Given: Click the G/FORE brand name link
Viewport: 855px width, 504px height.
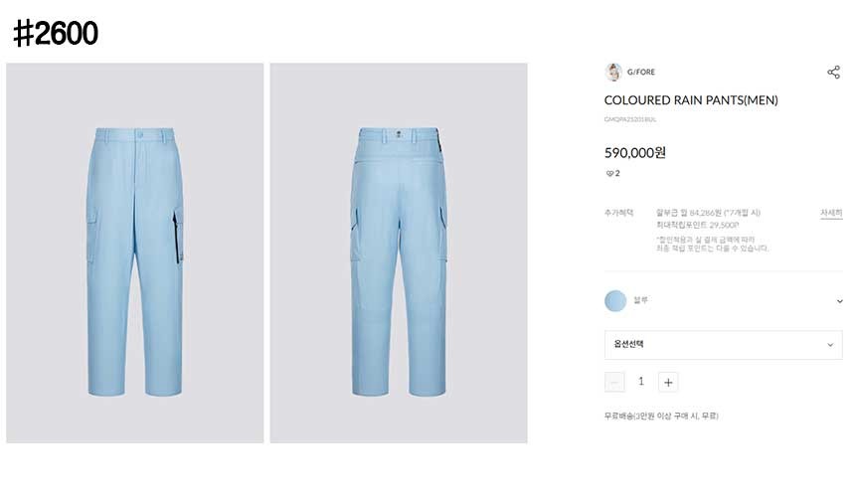Looking at the screenshot, I should [x=640, y=72].
